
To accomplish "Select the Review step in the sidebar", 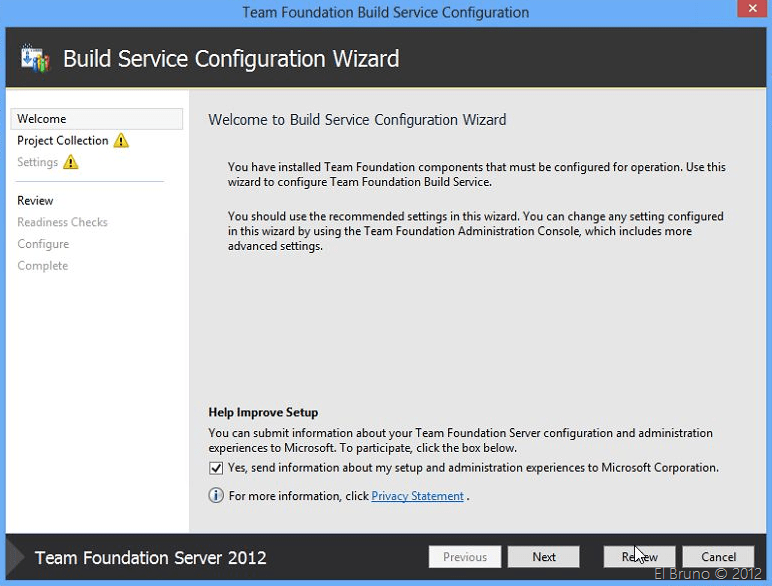I will 36,201.
